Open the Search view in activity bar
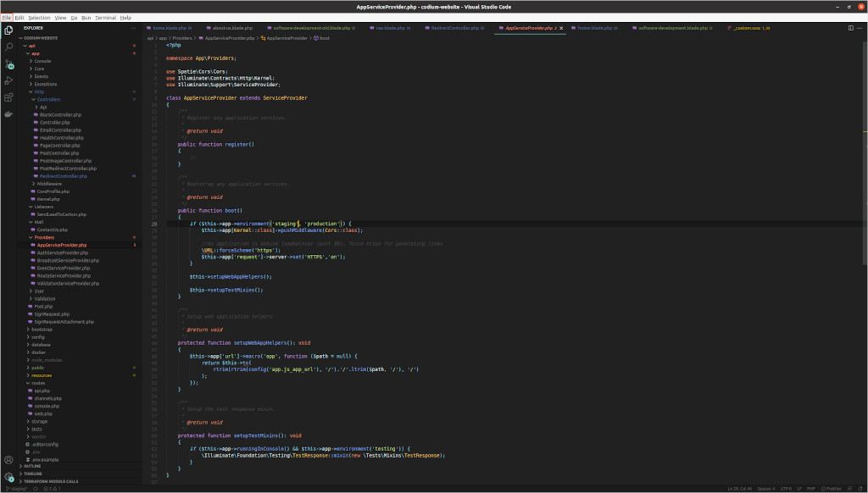This screenshot has width=868, height=493. click(8, 47)
